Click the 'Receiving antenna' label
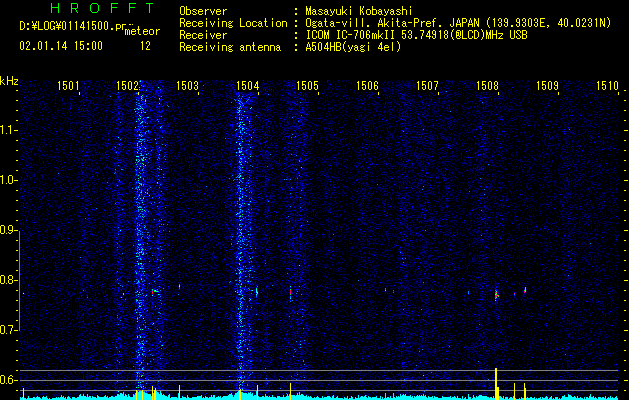629x400 pixels. pyautogui.click(x=230, y=47)
